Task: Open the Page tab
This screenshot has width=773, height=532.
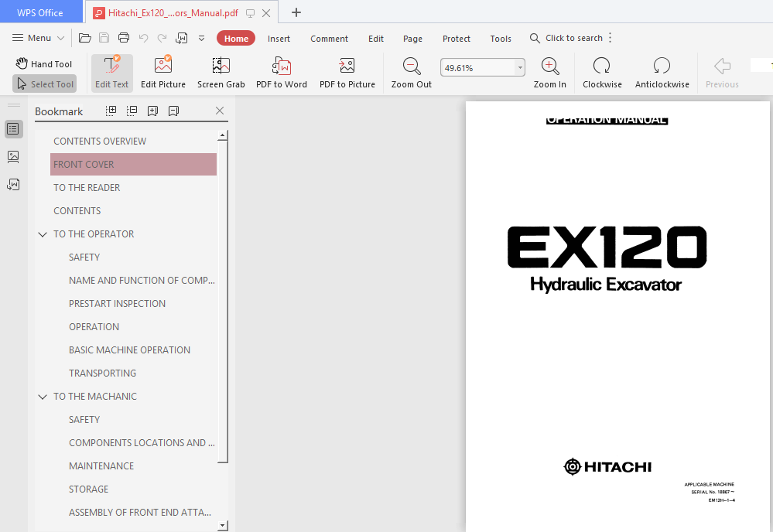Action: click(412, 39)
